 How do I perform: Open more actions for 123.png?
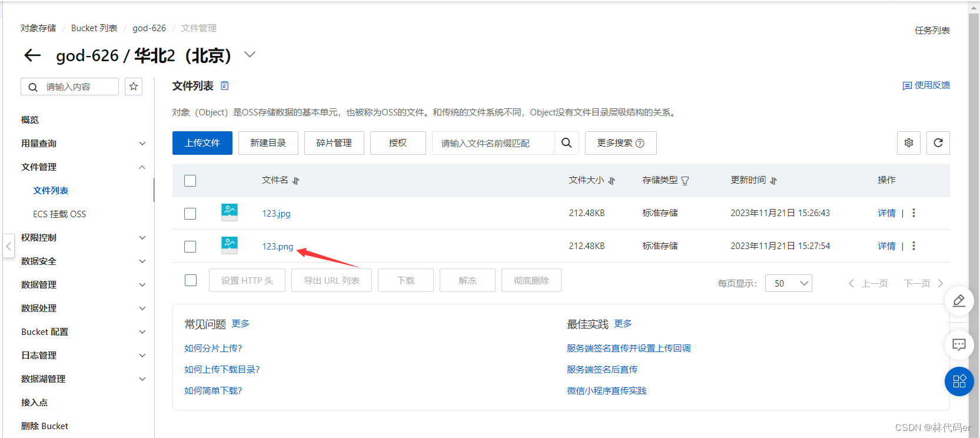pos(914,246)
